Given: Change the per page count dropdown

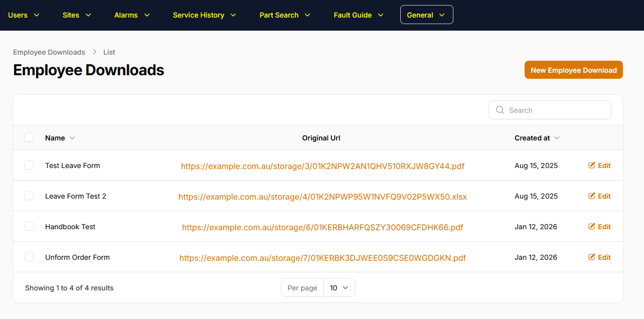Looking at the screenshot, I should [339, 287].
